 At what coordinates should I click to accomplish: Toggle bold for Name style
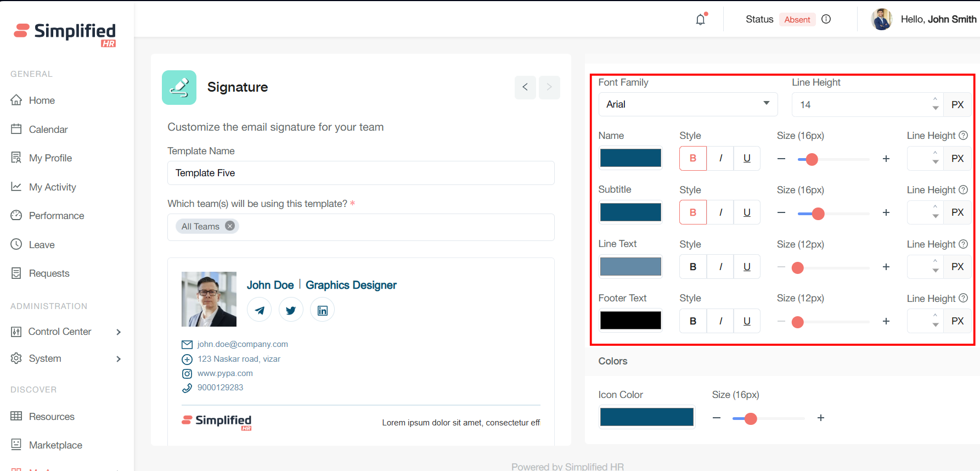(693, 158)
